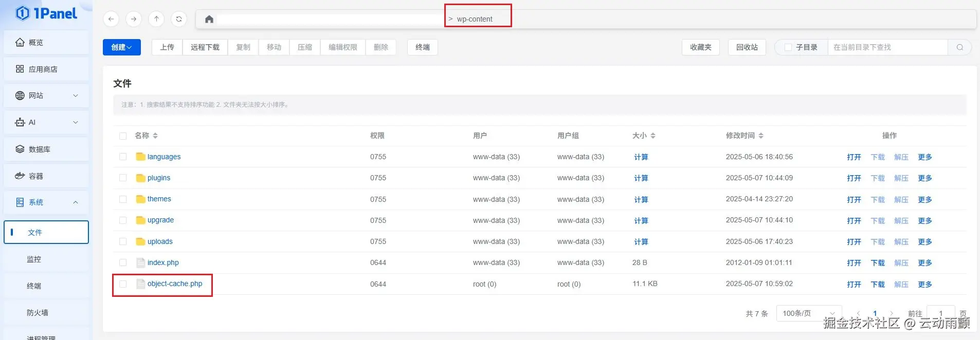Refresh the file list
Image resolution: width=980 pixels, height=340 pixels.
click(179, 19)
